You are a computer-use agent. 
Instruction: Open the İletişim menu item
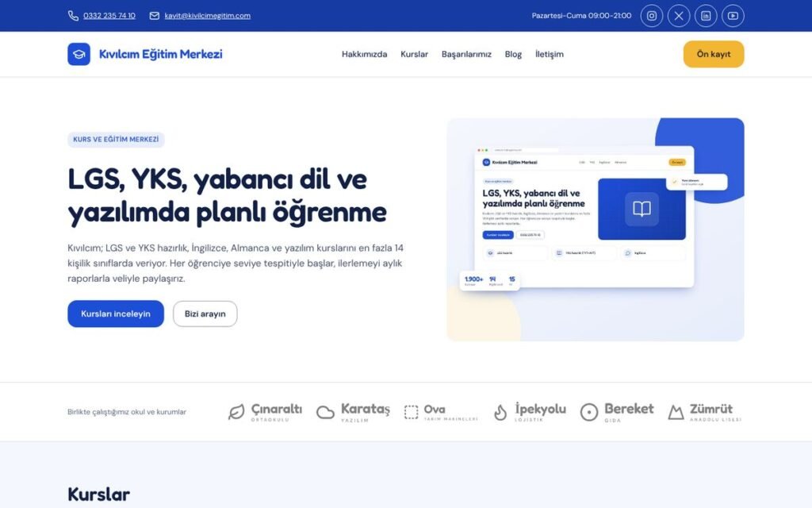[550, 54]
